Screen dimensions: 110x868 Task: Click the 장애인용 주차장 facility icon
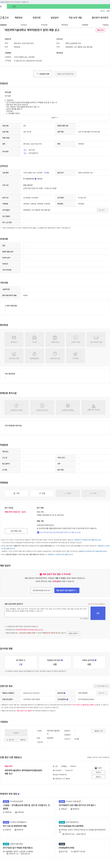pyautogui.click(x=16, y=407)
